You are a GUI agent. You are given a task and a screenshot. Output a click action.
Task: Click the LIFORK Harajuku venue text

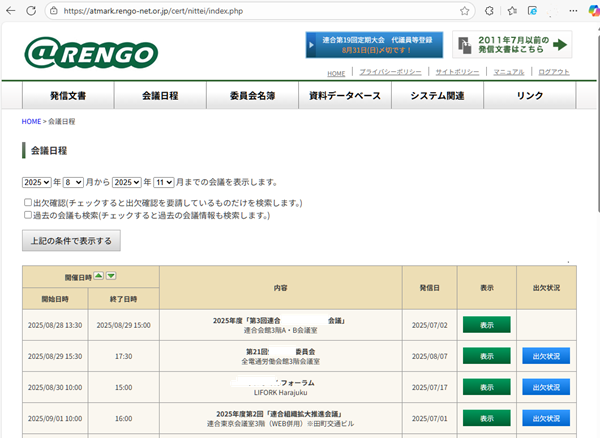coord(280,392)
